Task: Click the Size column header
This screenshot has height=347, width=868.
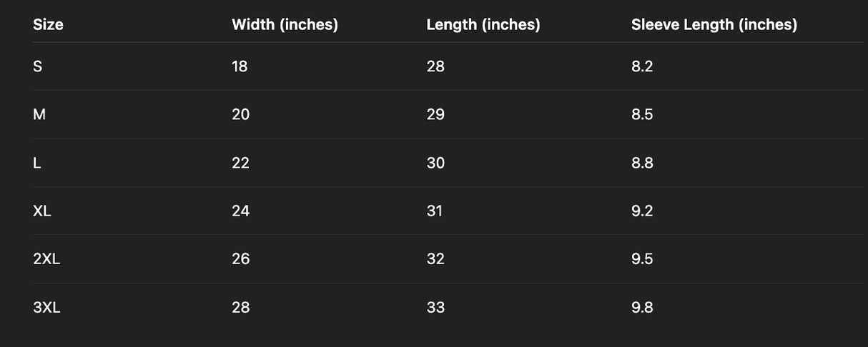Action: click(48, 25)
